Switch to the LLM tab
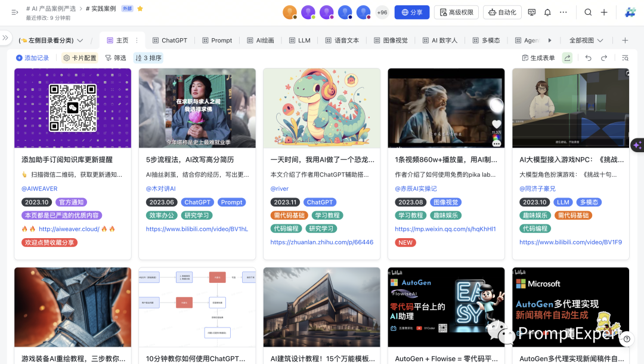Viewport: 644px width, 364px height. (x=300, y=40)
